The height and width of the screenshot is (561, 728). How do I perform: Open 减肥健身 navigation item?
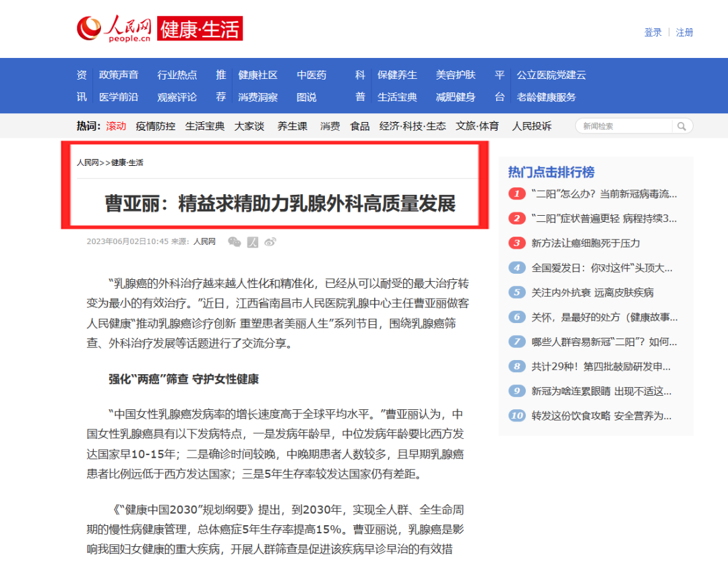456,97
